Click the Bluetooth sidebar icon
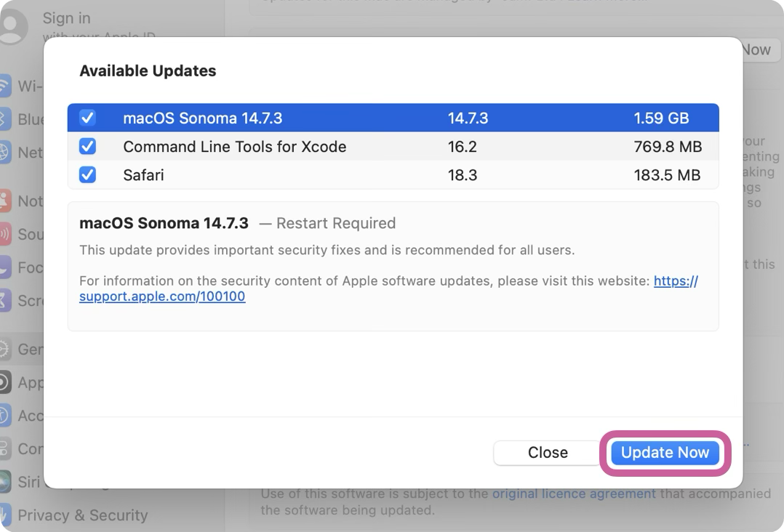 point(4,119)
